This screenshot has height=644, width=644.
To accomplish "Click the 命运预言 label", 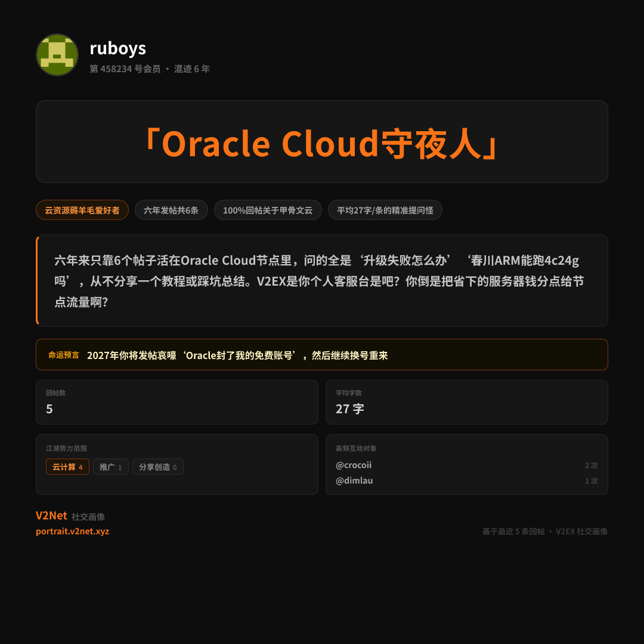I will click(x=64, y=355).
